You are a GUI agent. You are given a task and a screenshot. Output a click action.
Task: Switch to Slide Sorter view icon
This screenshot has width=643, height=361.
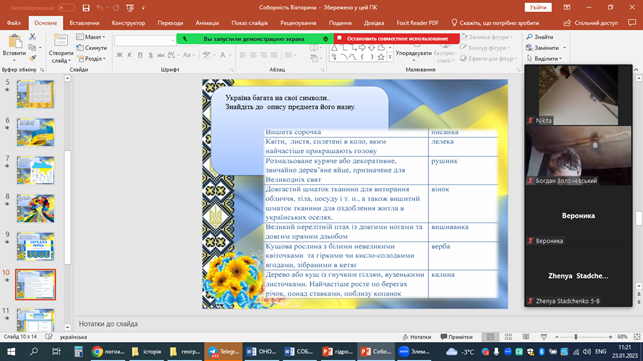tap(508, 337)
